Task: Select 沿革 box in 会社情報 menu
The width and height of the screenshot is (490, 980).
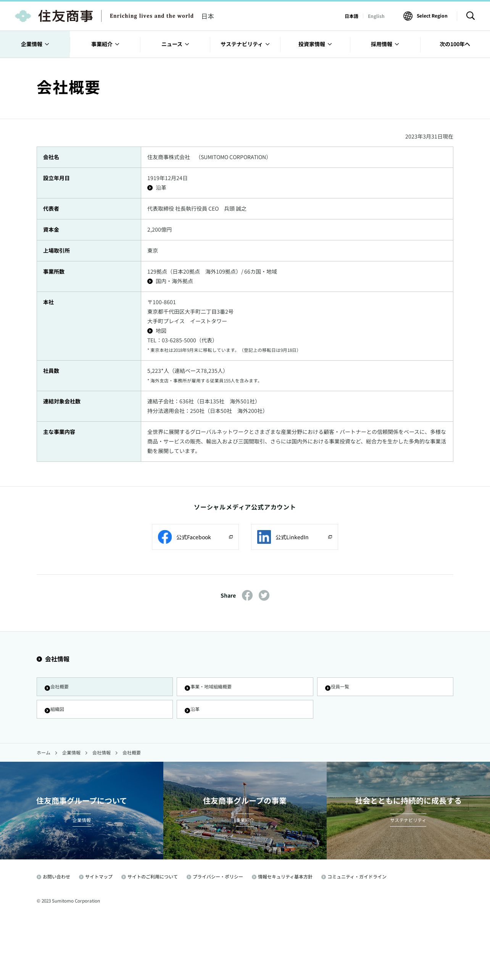Action: 245,709
